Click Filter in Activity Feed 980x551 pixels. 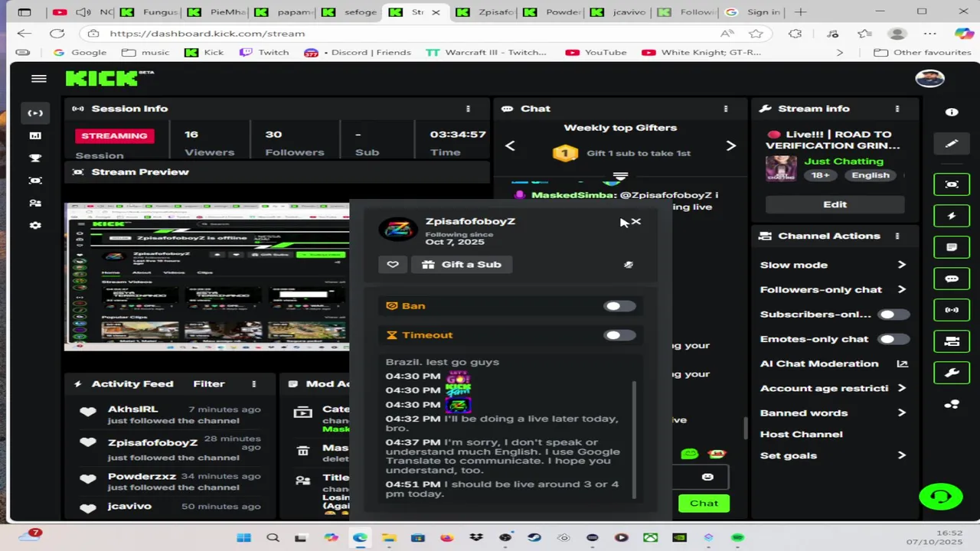(209, 384)
